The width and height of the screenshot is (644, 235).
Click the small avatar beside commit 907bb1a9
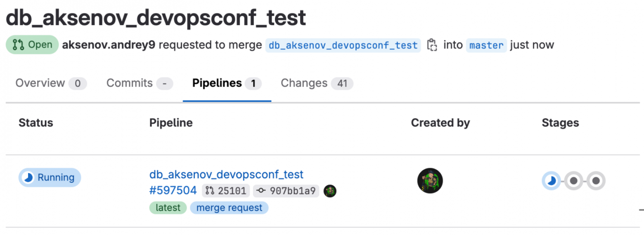click(x=330, y=191)
